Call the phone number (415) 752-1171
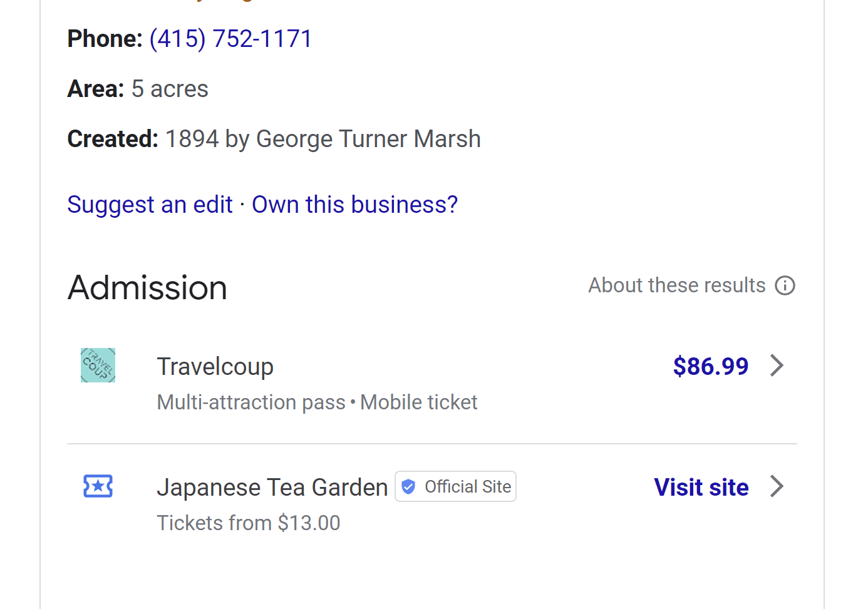868x609 pixels. click(x=230, y=39)
